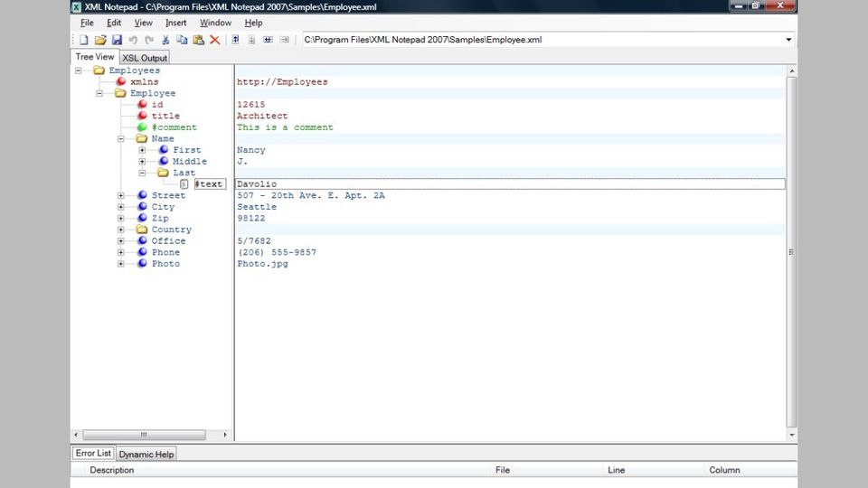The height and width of the screenshot is (488, 868).
Task: Collapse the Name folder node
Action: coord(121,139)
